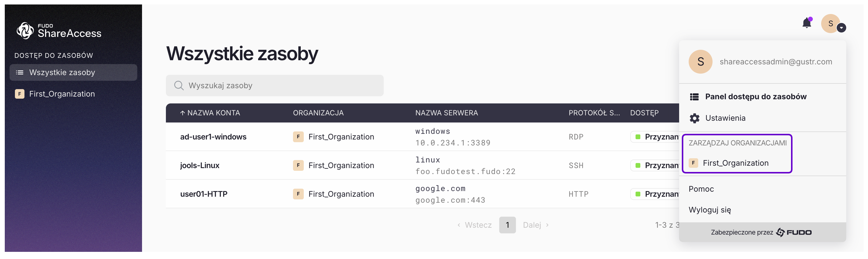Open Pomoc from the user menu
The image size is (868, 259).
(701, 189)
